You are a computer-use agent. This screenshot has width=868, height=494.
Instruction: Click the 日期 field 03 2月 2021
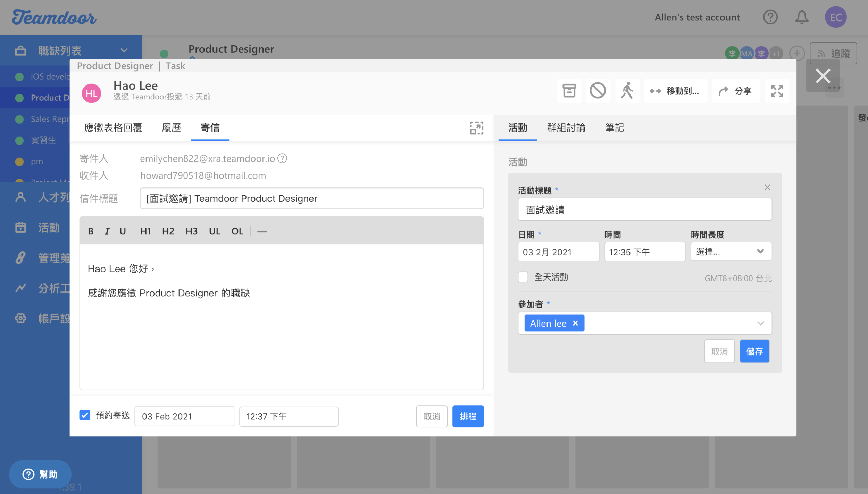pyautogui.click(x=558, y=252)
